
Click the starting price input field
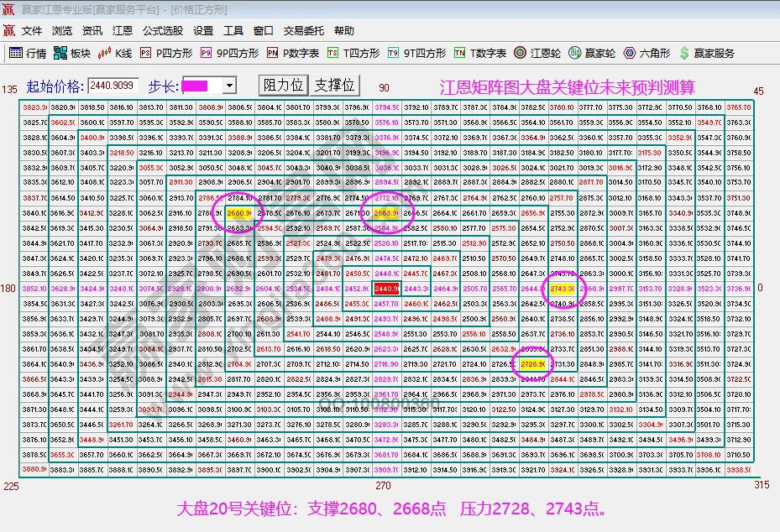111,84
